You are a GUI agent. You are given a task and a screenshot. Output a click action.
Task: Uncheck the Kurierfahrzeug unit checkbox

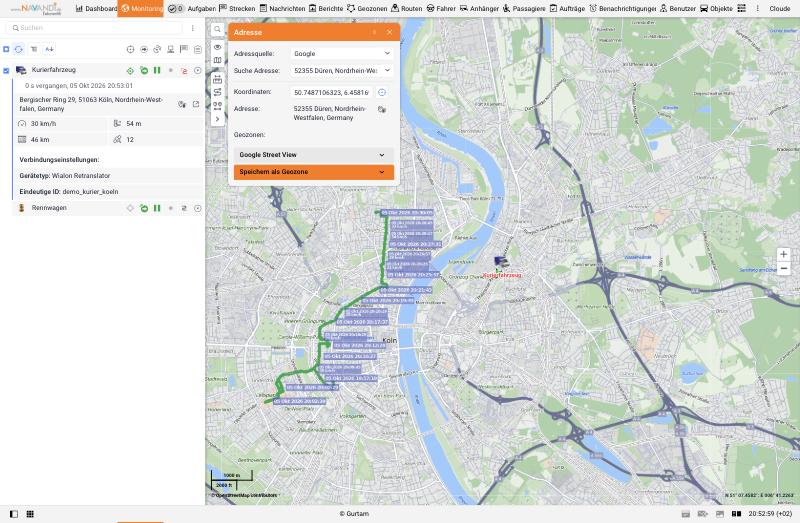[x=6, y=70]
